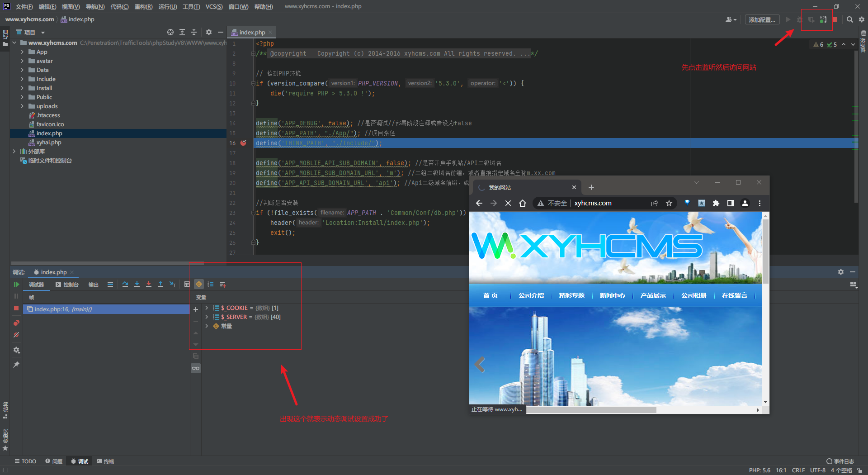This screenshot has width=868, height=475.
Task: Open the user account dropdown in toolbar
Action: [x=731, y=19]
